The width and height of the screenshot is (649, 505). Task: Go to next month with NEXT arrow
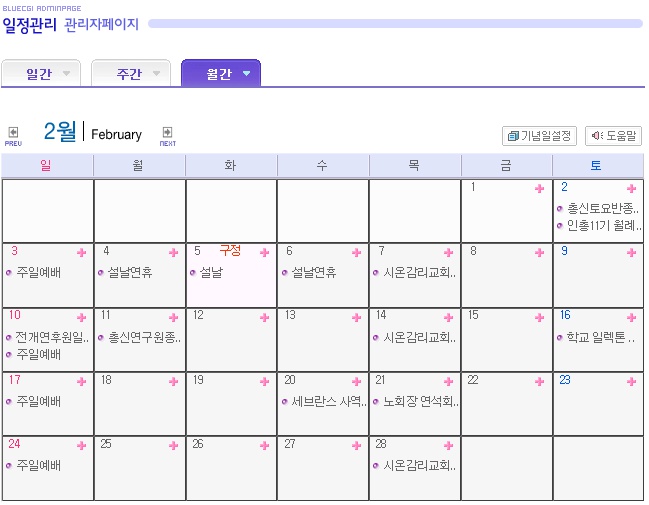(x=168, y=136)
